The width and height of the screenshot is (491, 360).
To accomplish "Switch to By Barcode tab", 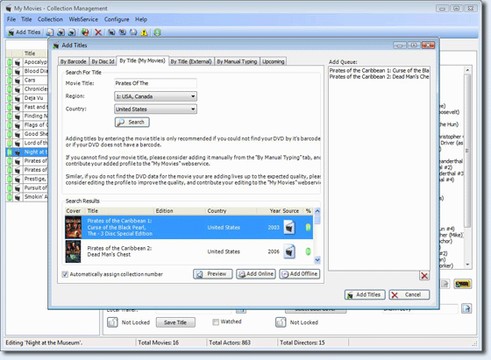I will coord(73,61).
